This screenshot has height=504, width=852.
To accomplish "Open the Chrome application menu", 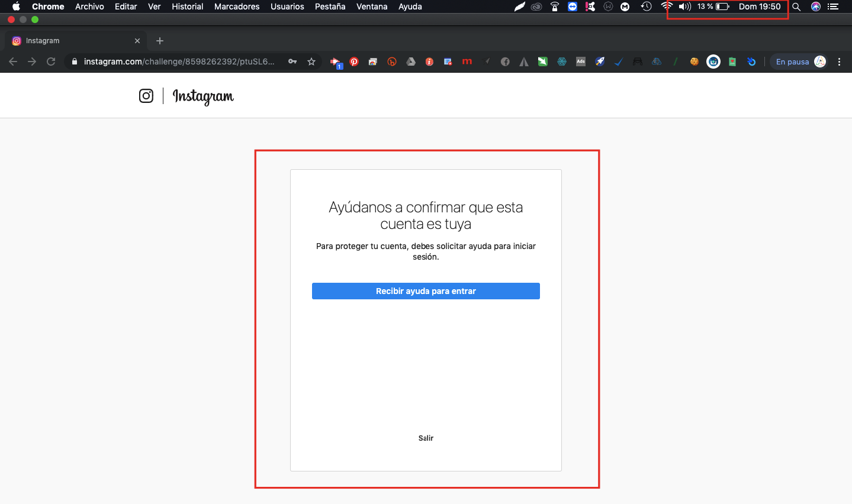I will 48,7.
